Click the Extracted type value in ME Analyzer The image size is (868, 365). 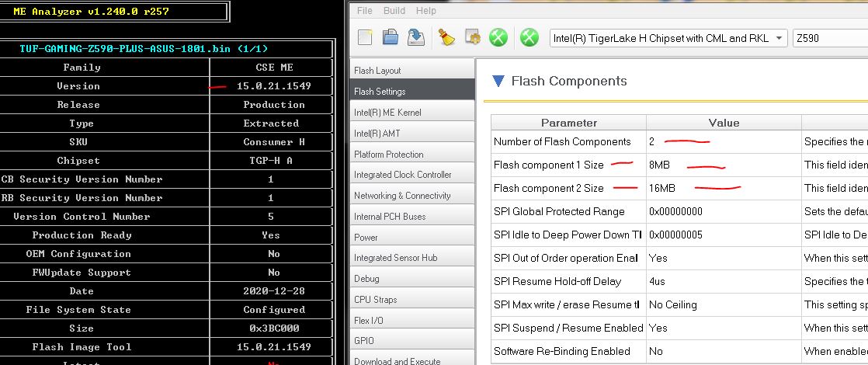coord(271,123)
